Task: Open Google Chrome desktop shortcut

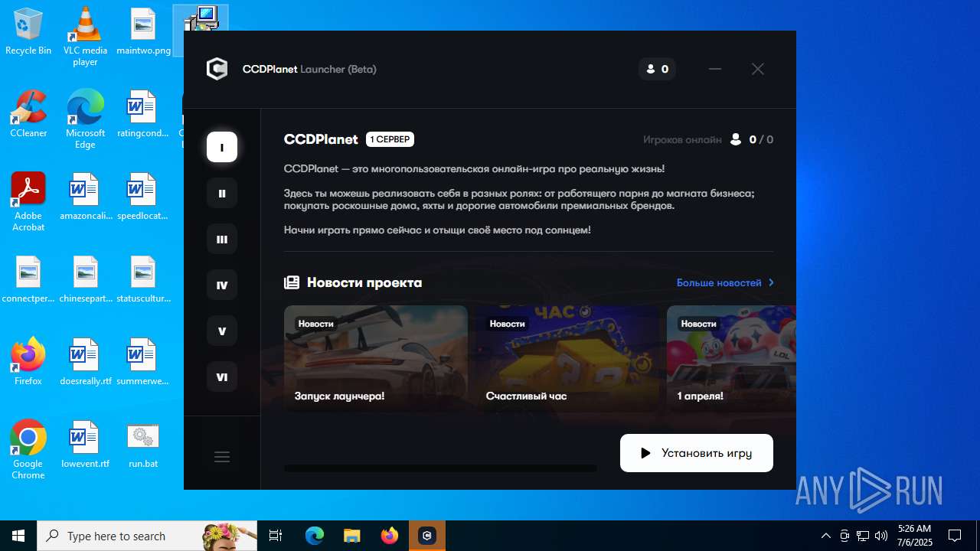Action: [x=28, y=450]
